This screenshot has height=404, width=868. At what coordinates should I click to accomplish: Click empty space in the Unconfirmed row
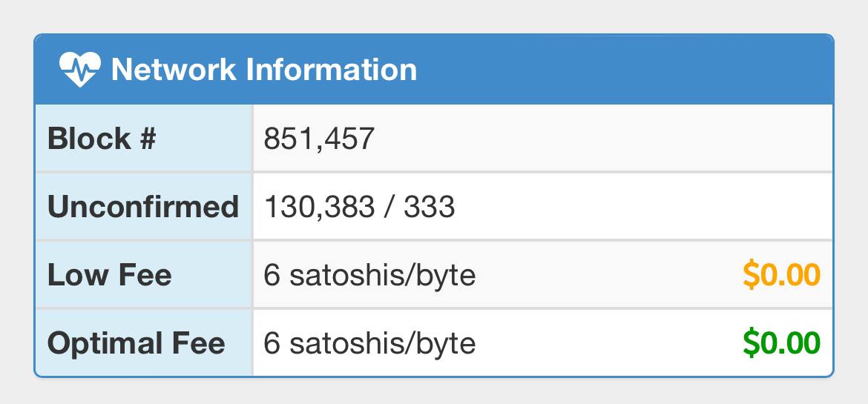(x=642, y=206)
